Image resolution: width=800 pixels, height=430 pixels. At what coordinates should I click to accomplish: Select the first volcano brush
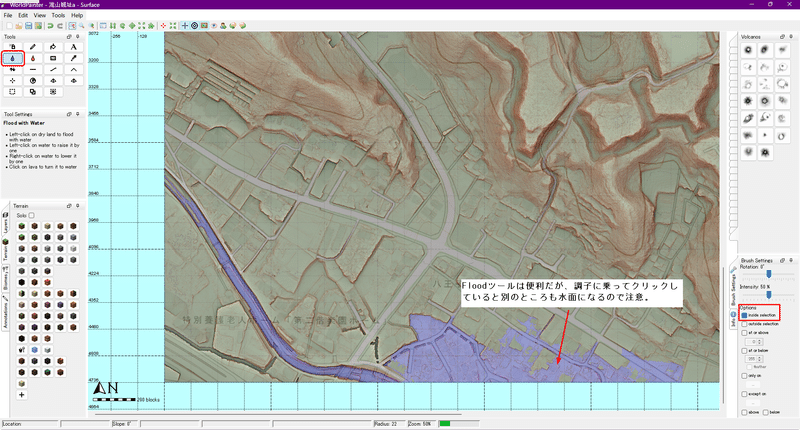[748, 50]
